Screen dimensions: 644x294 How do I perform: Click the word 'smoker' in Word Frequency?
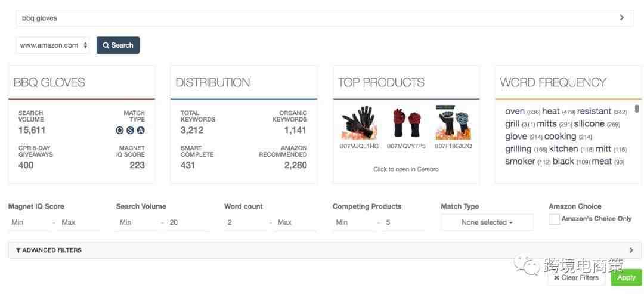(x=520, y=162)
